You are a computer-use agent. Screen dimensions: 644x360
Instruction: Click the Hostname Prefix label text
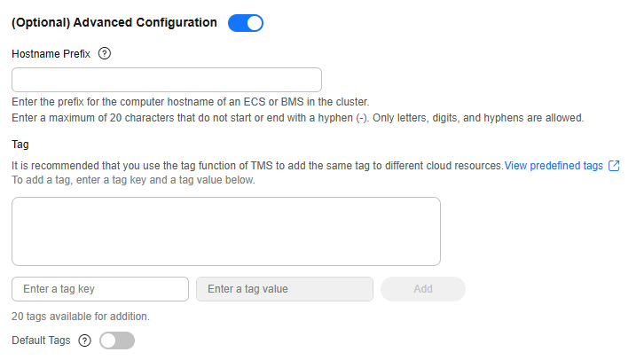click(51, 54)
